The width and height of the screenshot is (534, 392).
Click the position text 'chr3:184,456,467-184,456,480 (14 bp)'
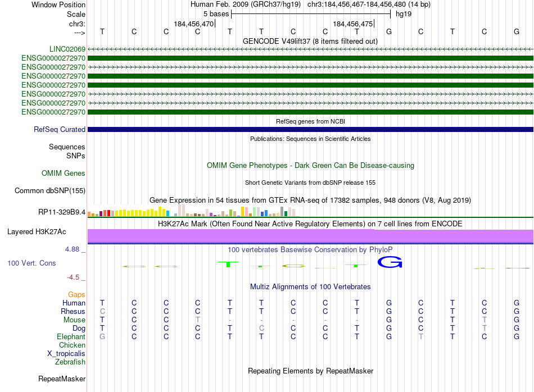point(369,4)
